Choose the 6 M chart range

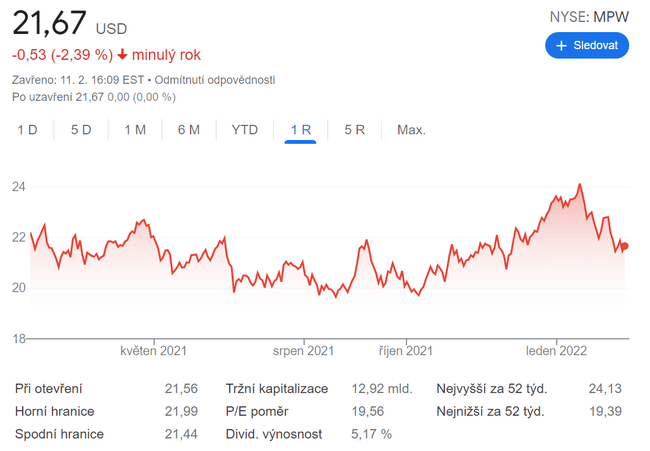[x=189, y=130]
